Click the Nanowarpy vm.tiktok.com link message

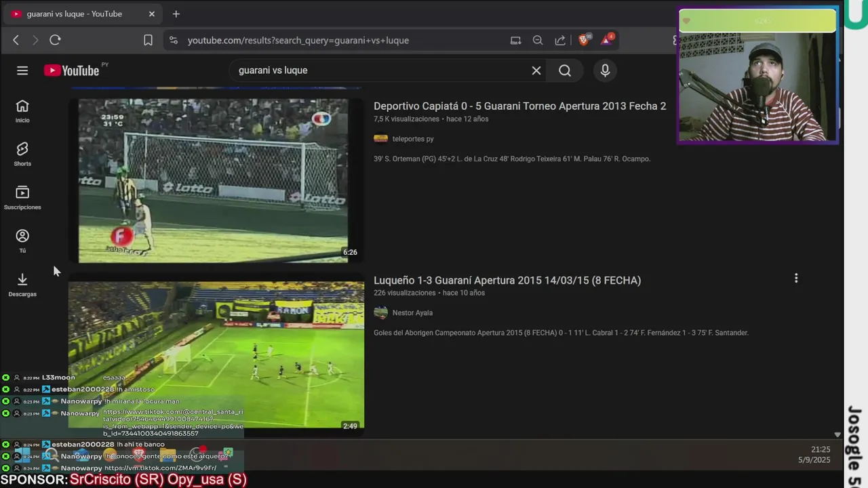(160, 468)
